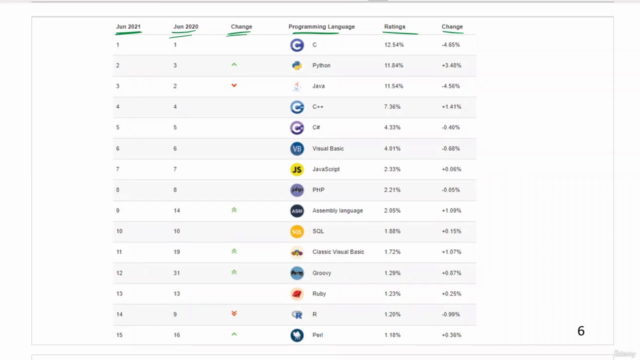
Task: Select the C++ language name
Action: [318, 107]
